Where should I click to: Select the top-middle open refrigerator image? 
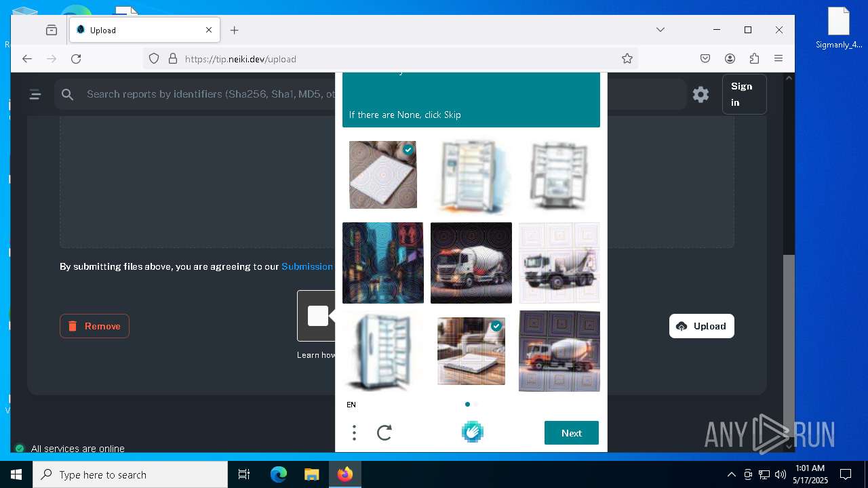(x=471, y=175)
